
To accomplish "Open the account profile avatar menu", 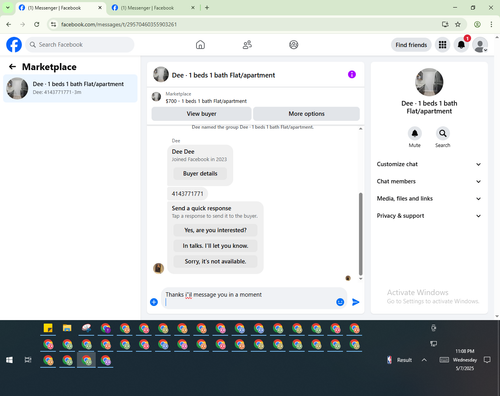I will tap(480, 45).
